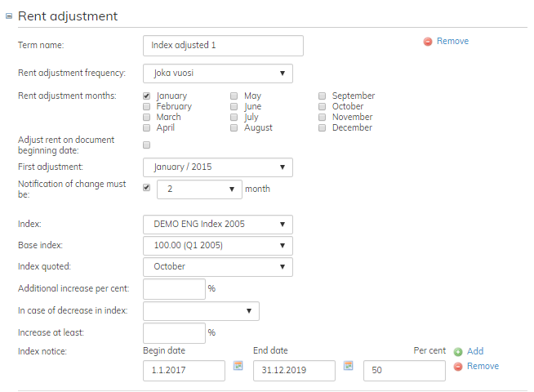534x392 pixels.
Task: Open the Begin date calendar picker icon
Action: [x=238, y=365]
